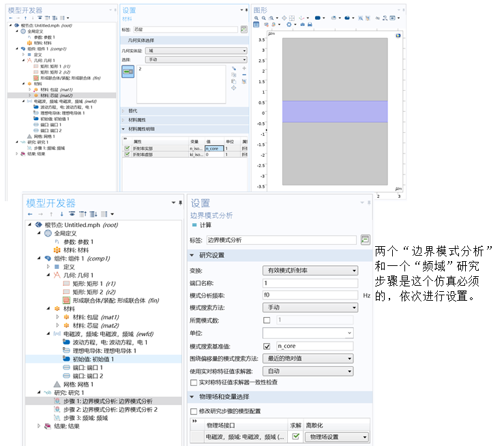Open 使用实对称特征值求解器 dropdown
504x446 pixels.
308,371
